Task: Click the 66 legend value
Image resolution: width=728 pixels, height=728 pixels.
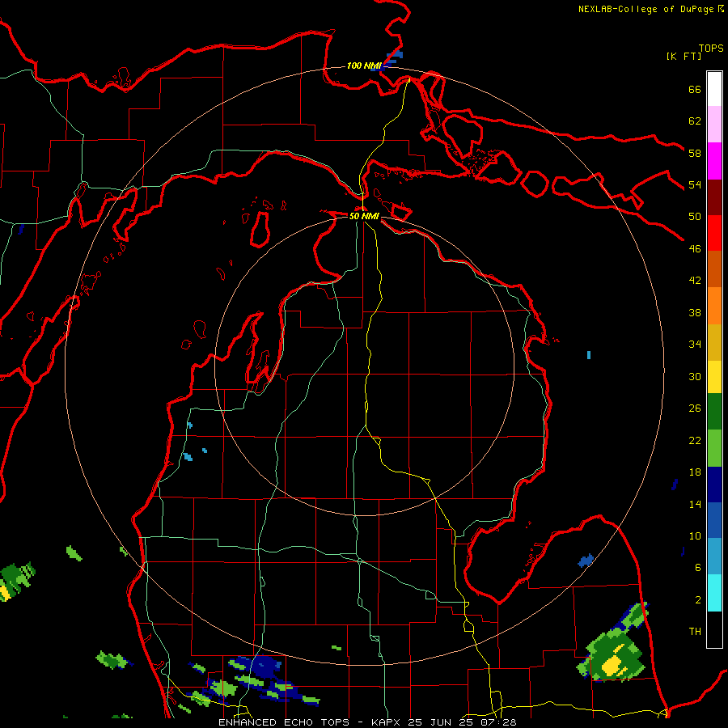Action: pyautogui.click(x=695, y=89)
